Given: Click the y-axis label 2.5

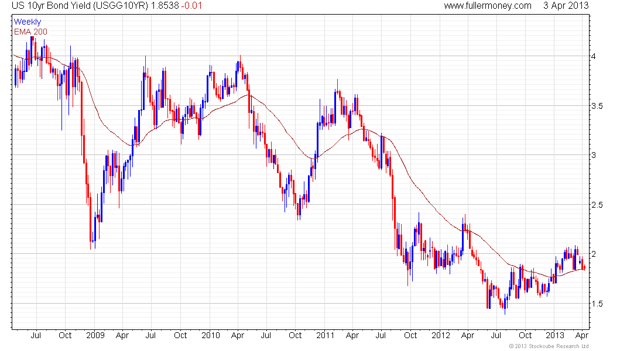Looking at the screenshot, I should click(597, 205).
